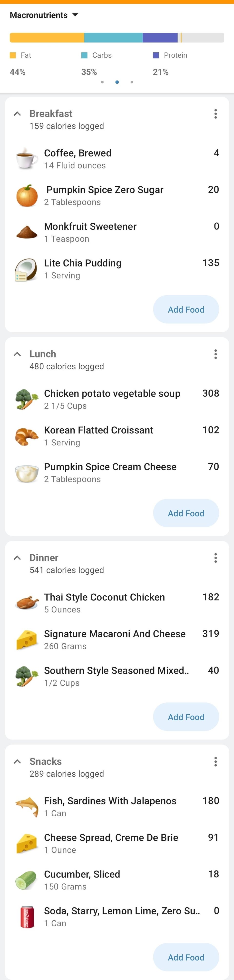This screenshot has height=980, width=234.
Task: Add food to Breakfast
Action: [186, 309]
